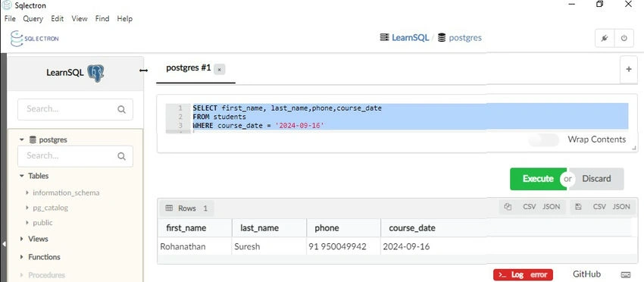The image size is (644, 282).
Task: Select the 91 950049942 phone cell
Action: pyautogui.click(x=343, y=246)
